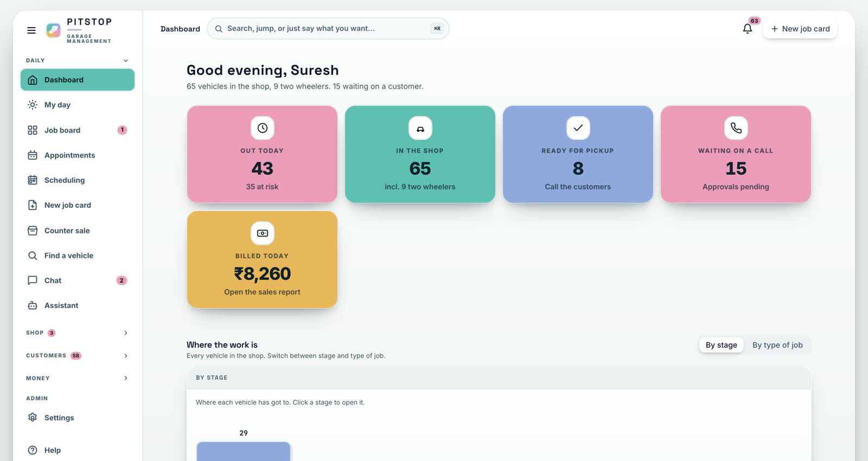Image resolution: width=868 pixels, height=461 pixels.
Task: Open the sales report link
Action: [263, 292]
